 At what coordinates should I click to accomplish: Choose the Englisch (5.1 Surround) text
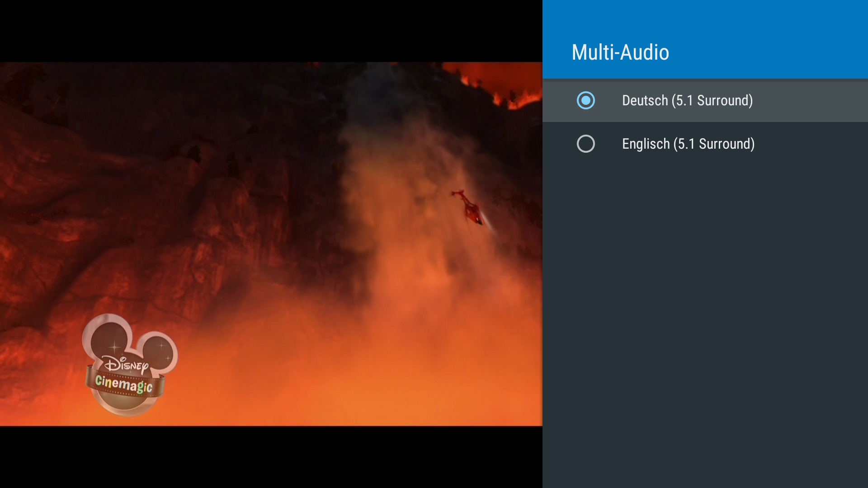pyautogui.click(x=688, y=144)
